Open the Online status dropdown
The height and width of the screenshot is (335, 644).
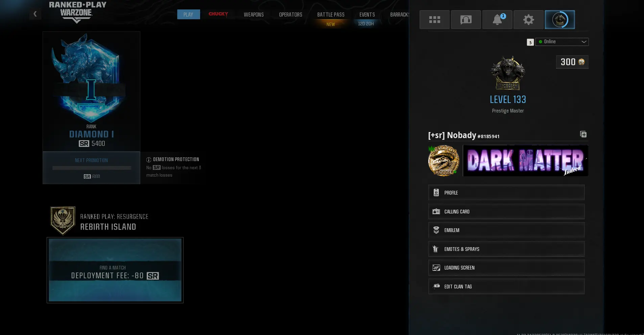[x=562, y=42]
